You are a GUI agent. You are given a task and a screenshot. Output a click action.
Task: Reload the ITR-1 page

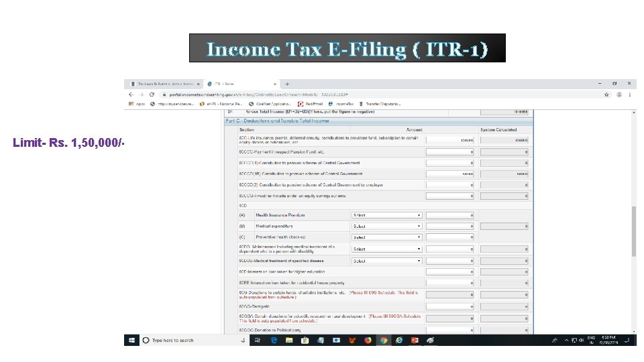tap(152, 95)
